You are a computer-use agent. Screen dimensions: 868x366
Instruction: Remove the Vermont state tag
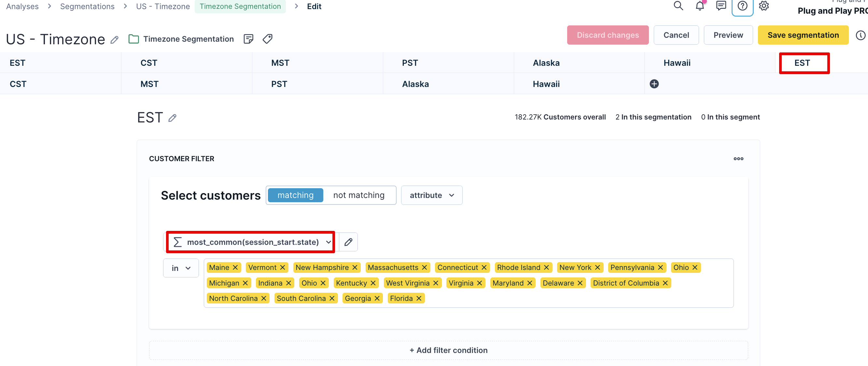point(283,267)
